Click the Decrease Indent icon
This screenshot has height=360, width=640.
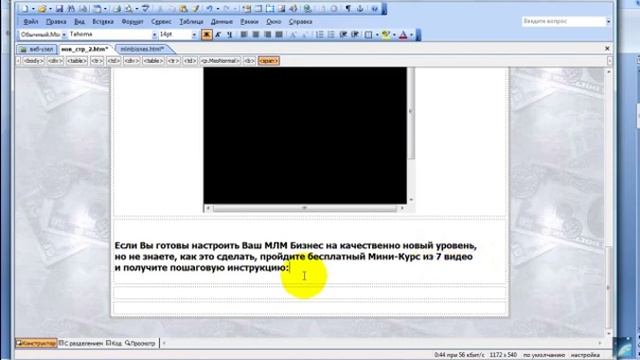coord(343,35)
